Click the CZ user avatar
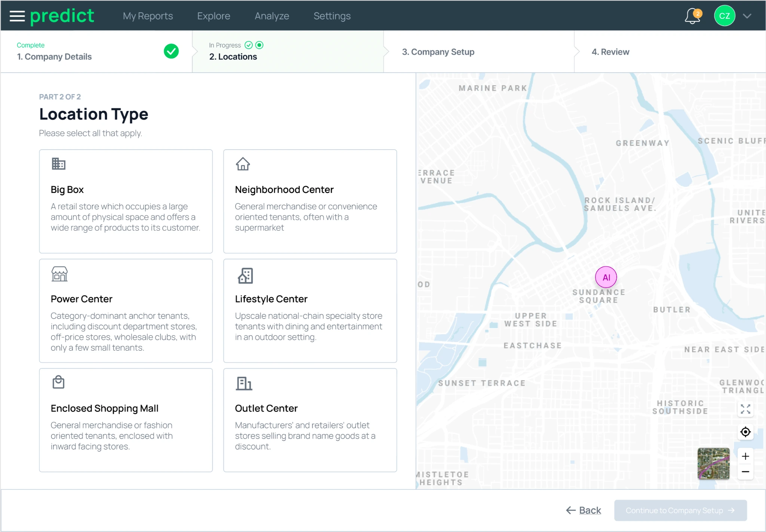The width and height of the screenshot is (766, 532). point(724,16)
